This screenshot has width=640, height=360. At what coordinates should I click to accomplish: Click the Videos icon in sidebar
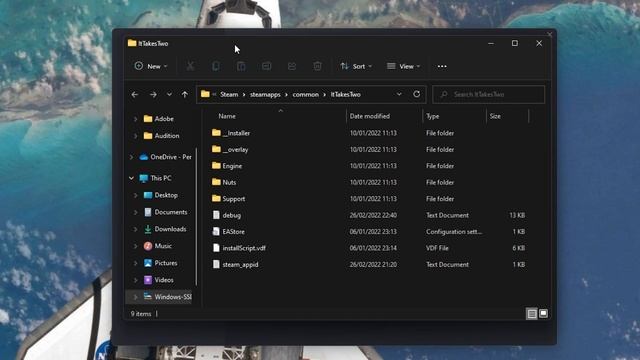coord(148,280)
